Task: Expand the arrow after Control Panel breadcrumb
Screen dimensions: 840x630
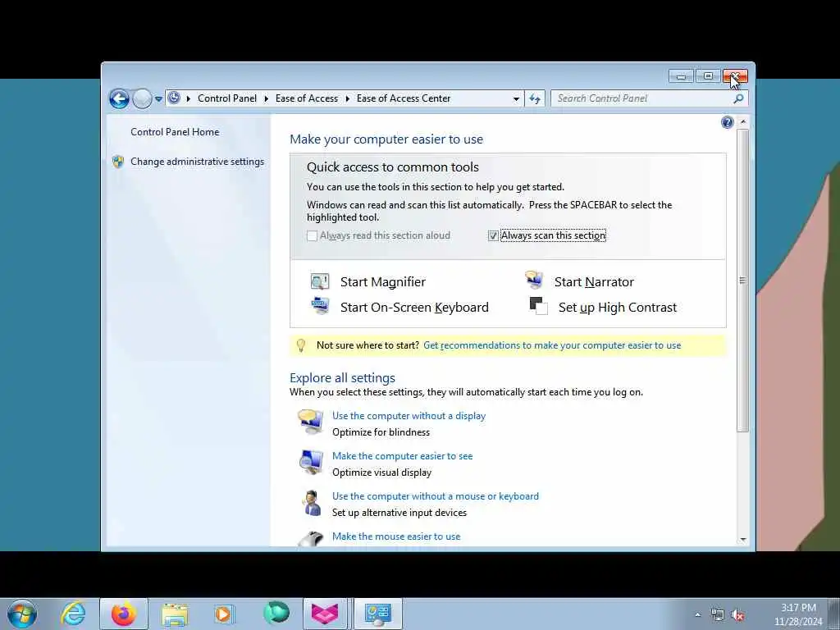Action: click(267, 98)
